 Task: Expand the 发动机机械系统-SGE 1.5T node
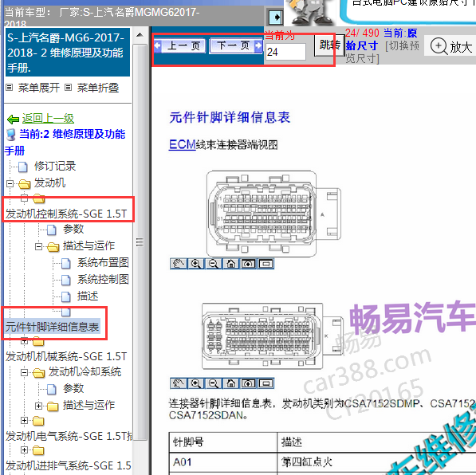coord(24,341)
